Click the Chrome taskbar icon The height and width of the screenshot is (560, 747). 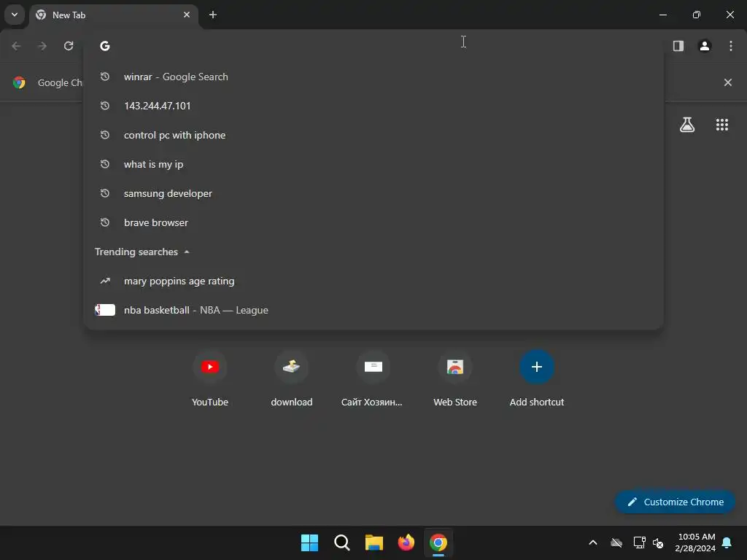(438, 542)
